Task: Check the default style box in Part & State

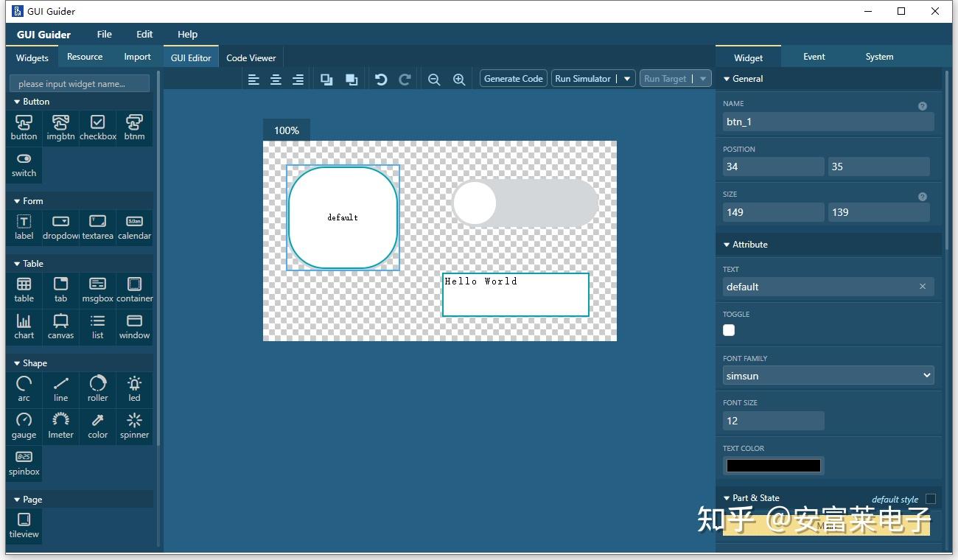Action: click(930, 499)
